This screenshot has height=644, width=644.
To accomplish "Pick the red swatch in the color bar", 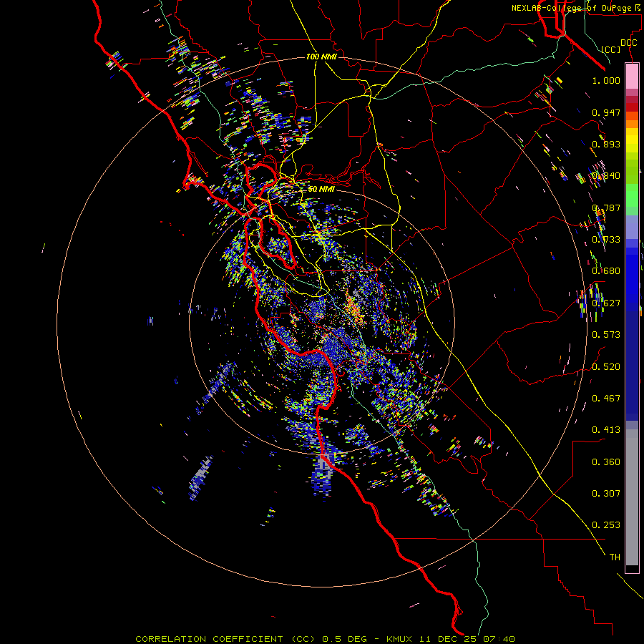I will click(632, 107).
